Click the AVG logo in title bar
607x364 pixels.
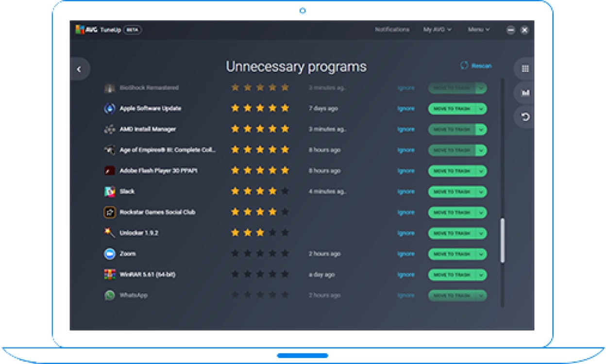pos(86,30)
